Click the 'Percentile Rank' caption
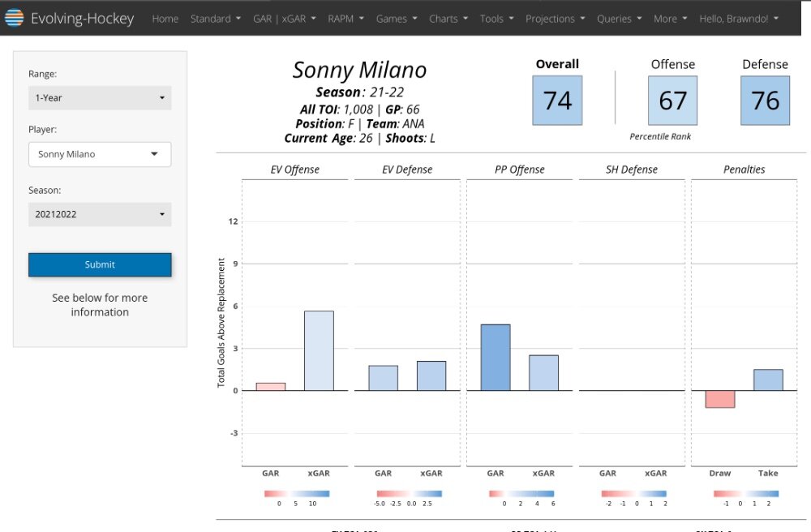811x532 pixels. tap(660, 136)
